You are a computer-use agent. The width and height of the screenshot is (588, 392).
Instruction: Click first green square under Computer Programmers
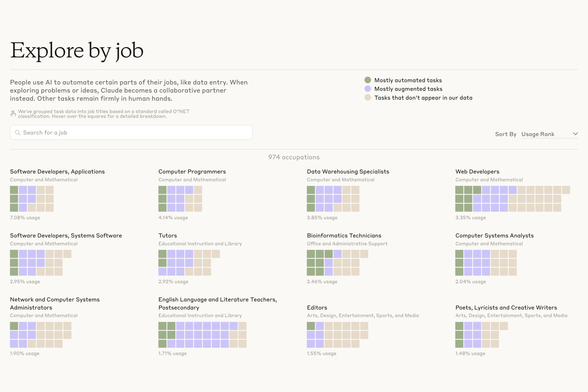162,190
